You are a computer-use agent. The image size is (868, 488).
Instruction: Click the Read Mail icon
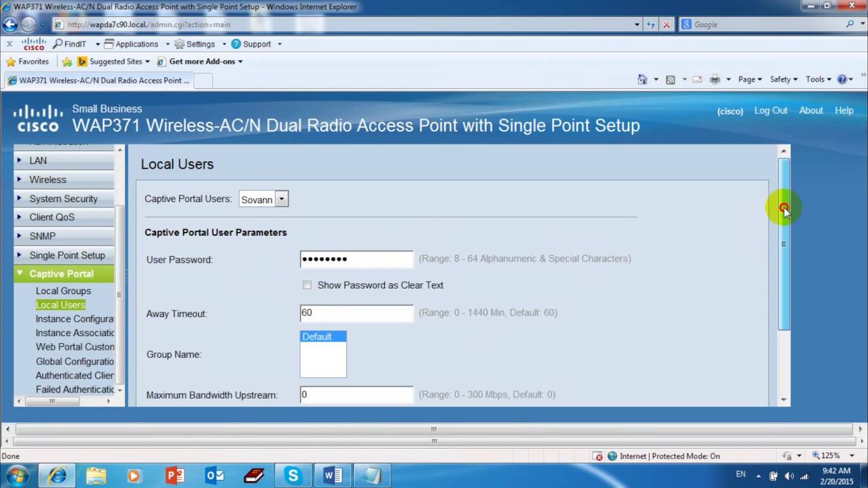[696, 79]
